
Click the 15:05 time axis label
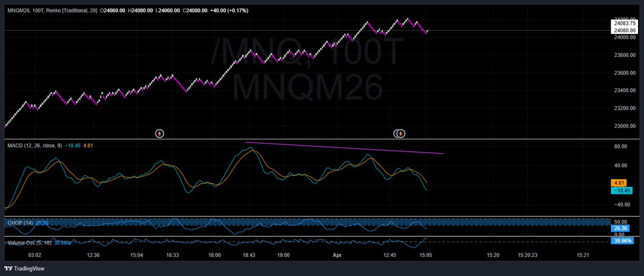pos(425,255)
